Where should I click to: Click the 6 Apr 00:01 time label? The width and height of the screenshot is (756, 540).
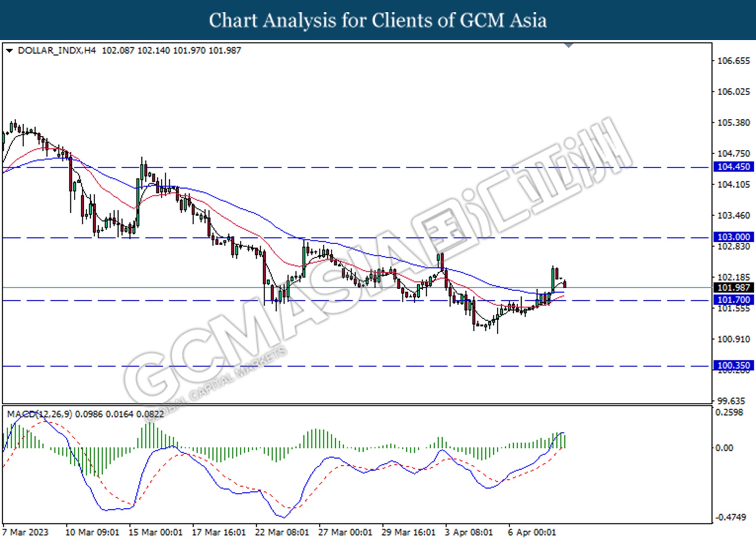pos(532,532)
